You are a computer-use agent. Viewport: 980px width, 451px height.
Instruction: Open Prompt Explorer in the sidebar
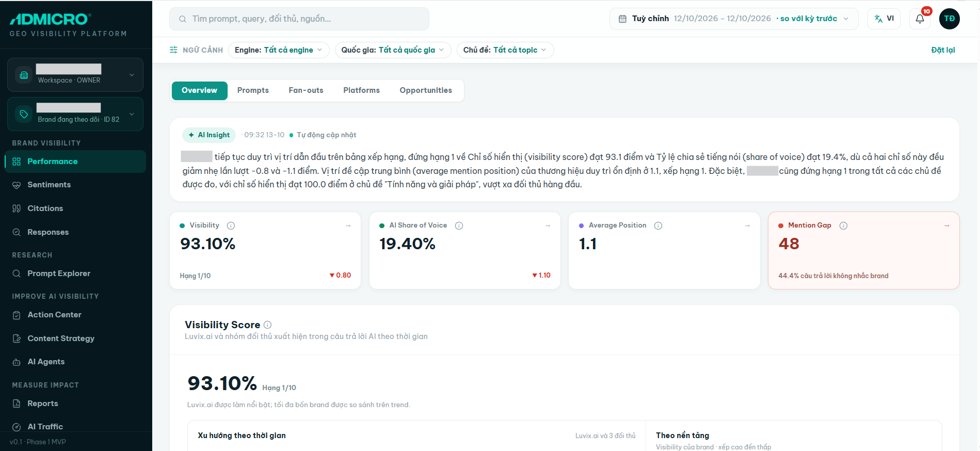tap(75, 273)
